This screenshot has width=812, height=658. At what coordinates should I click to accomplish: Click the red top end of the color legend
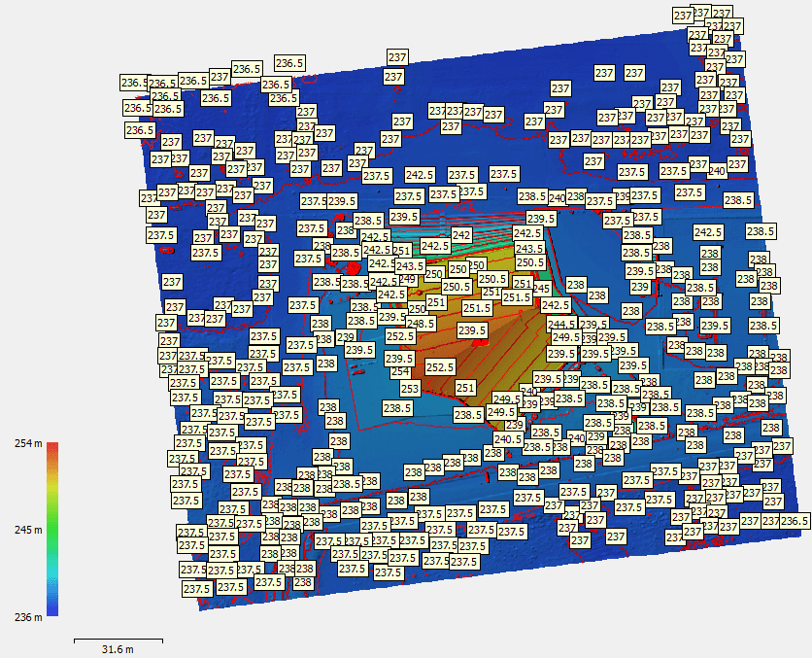53,447
